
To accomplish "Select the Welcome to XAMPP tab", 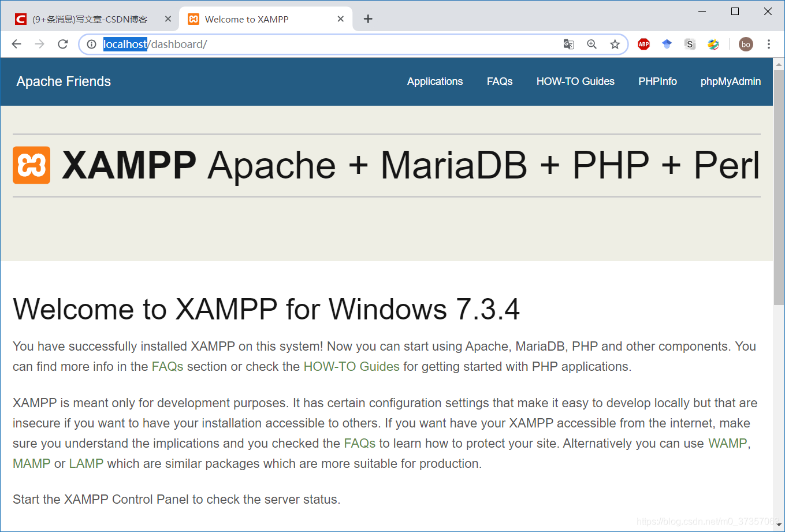I will pyautogui.click(x=266, y=19).
